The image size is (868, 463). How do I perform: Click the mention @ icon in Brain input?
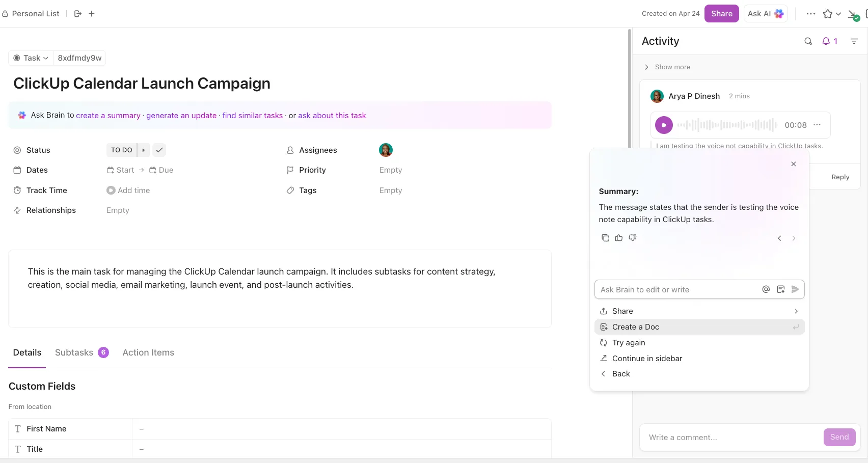coord(766,289)
